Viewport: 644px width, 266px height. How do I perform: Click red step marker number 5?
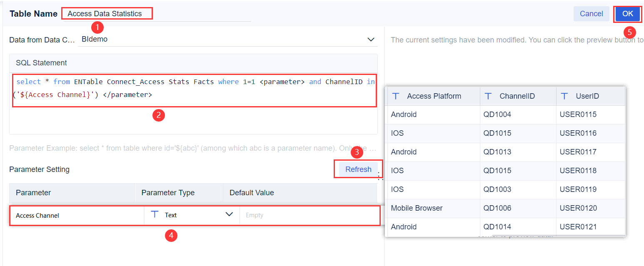[629, 32]
